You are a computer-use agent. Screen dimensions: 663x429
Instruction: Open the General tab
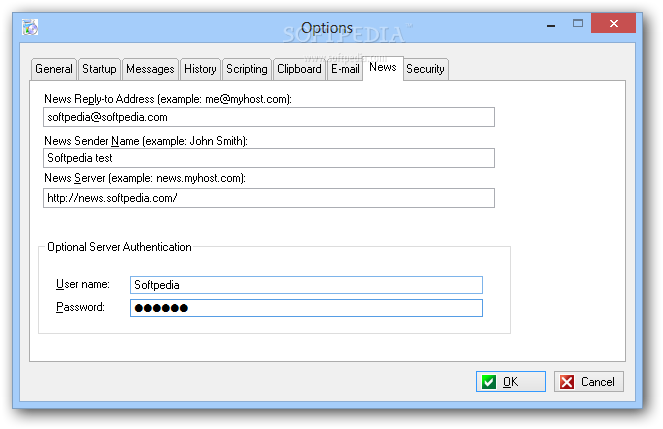click(54, 69)
